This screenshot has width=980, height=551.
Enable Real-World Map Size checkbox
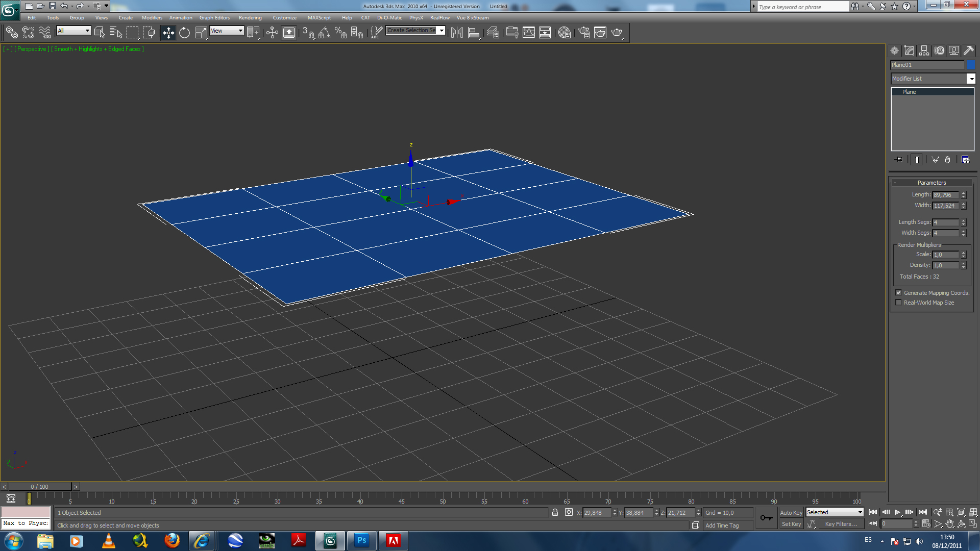898,303
